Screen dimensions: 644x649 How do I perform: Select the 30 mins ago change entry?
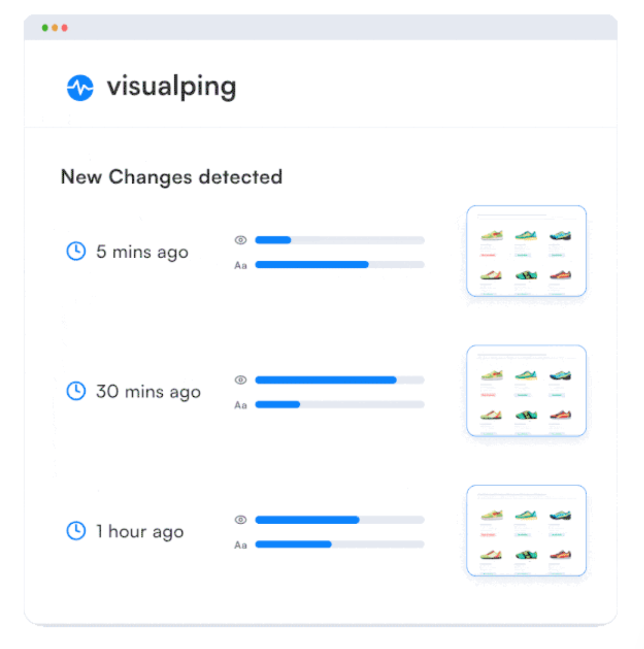point(148,391)
